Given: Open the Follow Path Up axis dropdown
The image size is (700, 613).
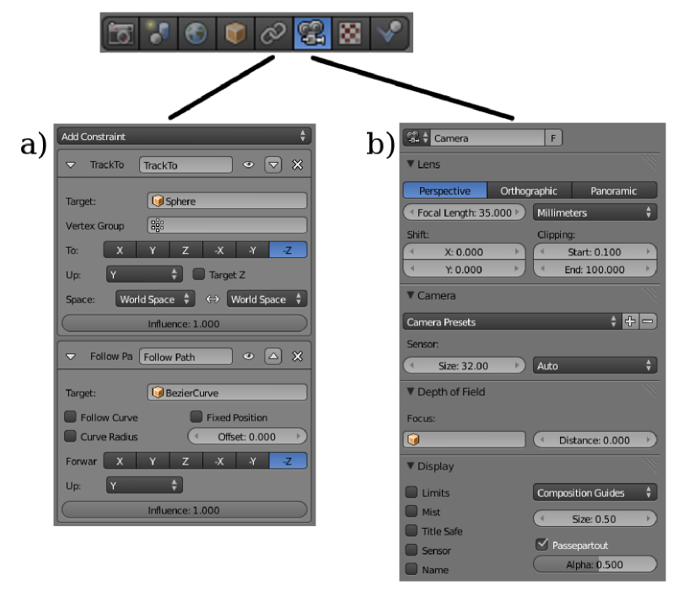Looking at the screenshot, I should (144, 486).
